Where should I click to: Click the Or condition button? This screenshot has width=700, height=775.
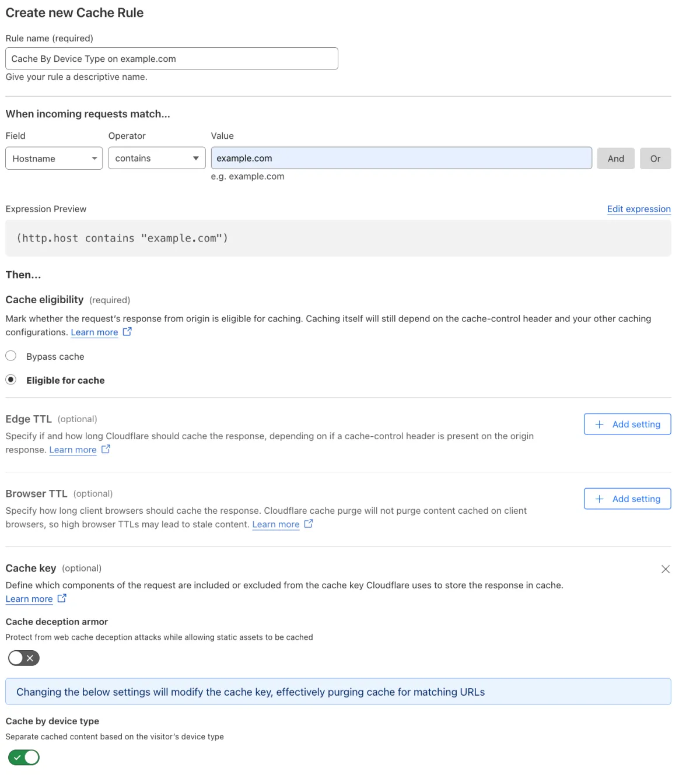point(655,159)
